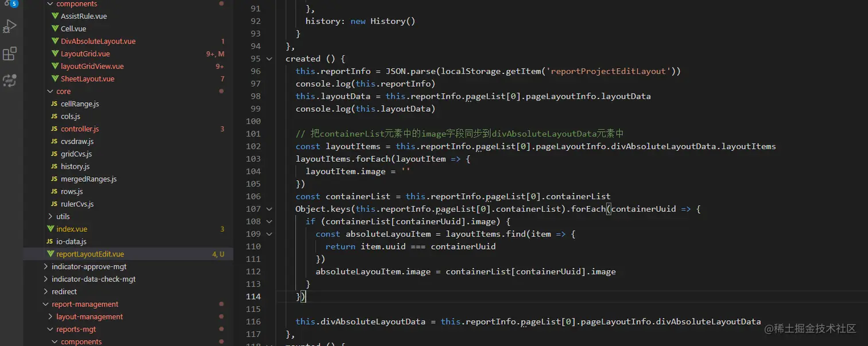This screenshot has height=346, width=868.
Task: Fold the if block at line 108
Action: pos(269,221)
